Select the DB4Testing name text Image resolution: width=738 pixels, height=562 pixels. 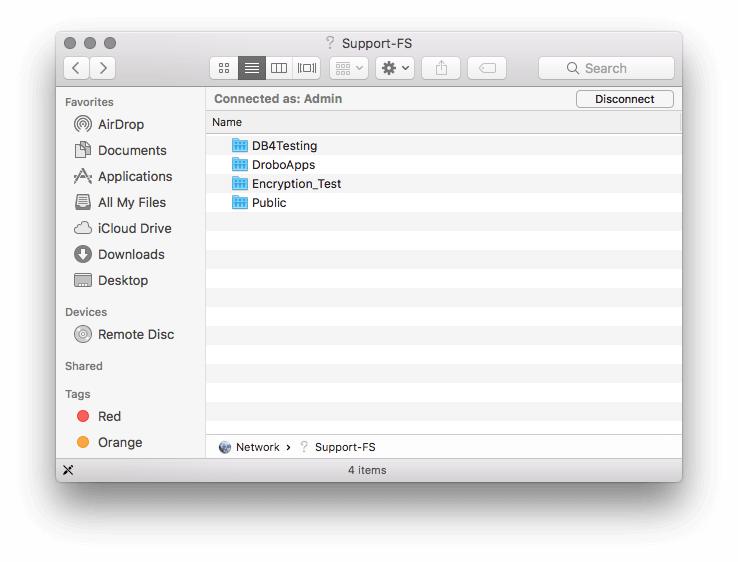pos(284,146)
